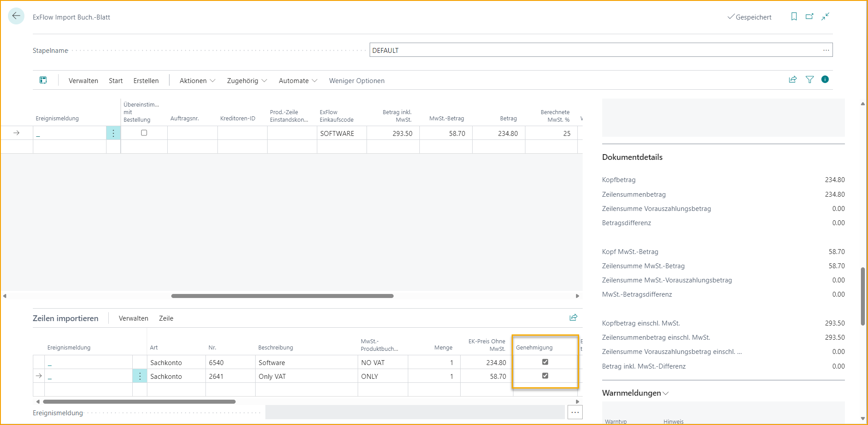Open page in new window icon

[x=809, y=16]
